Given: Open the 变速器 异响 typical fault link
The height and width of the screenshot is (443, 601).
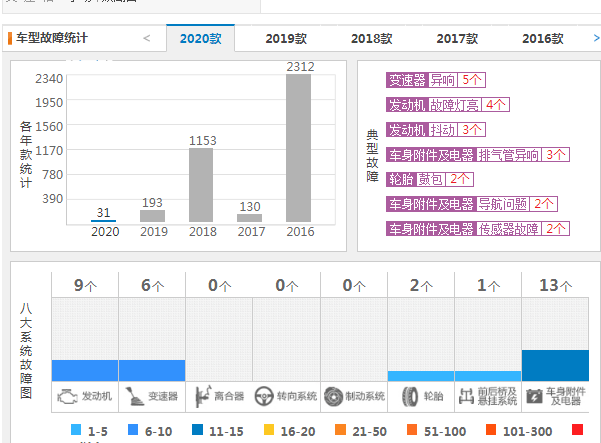Looking at the screenshot, I should (435, 79).
